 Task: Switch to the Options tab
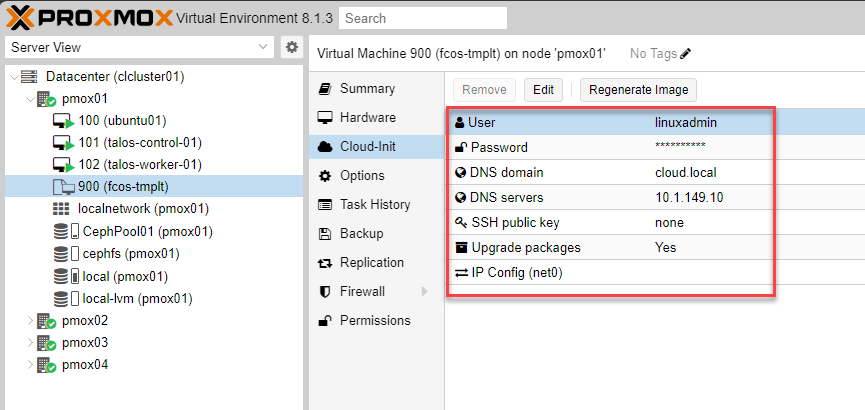(362, 176)
